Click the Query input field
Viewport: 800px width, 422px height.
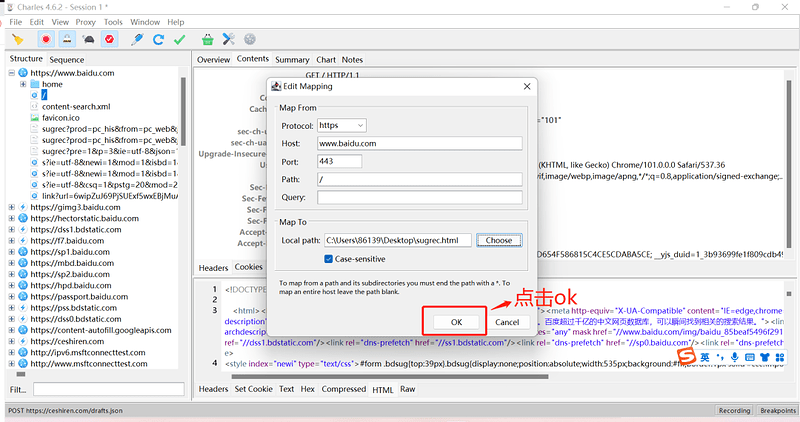(419, 197)
